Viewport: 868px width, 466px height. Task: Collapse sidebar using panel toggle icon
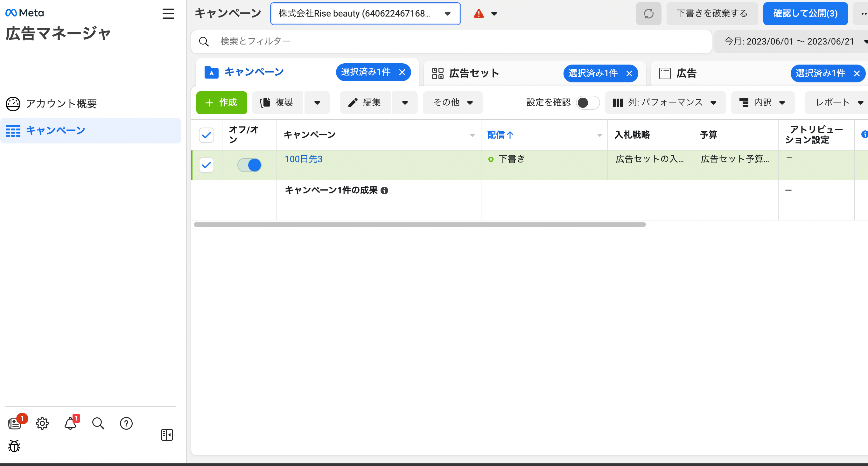point(167,435)
